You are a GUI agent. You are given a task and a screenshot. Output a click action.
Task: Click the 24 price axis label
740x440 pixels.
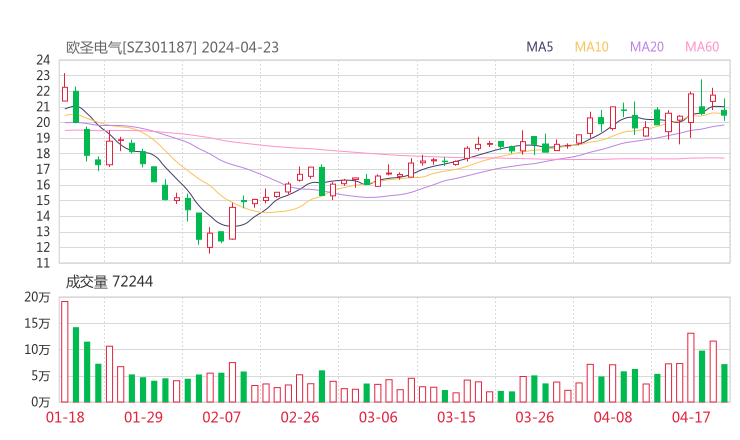[x=43, y=60]
